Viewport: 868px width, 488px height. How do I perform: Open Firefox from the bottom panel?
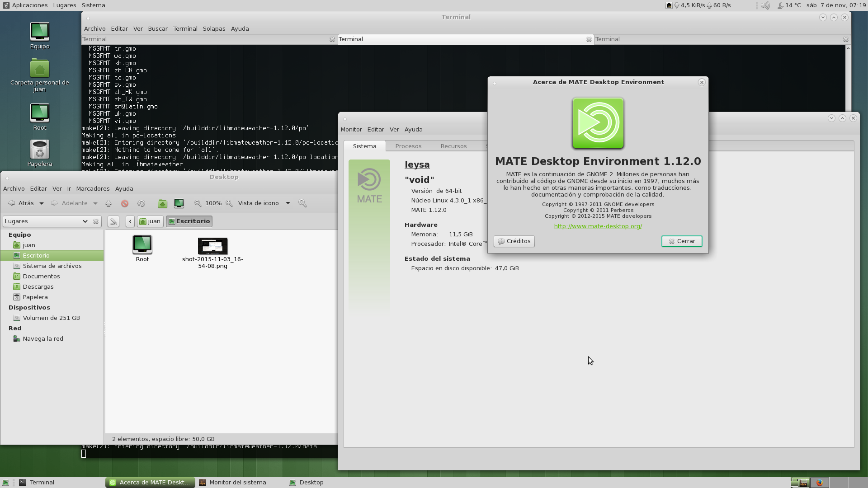pyautogui.click(x=819, y=483)
